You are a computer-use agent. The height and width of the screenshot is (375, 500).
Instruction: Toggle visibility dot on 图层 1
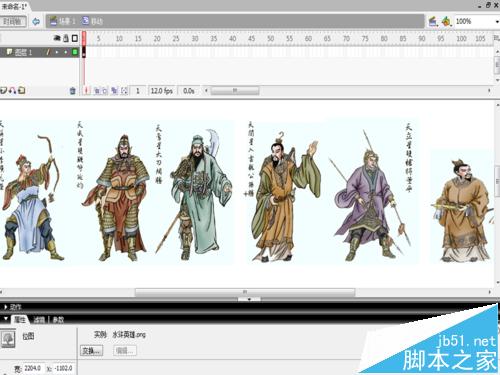pyautogui.click(x=57, y=52)
